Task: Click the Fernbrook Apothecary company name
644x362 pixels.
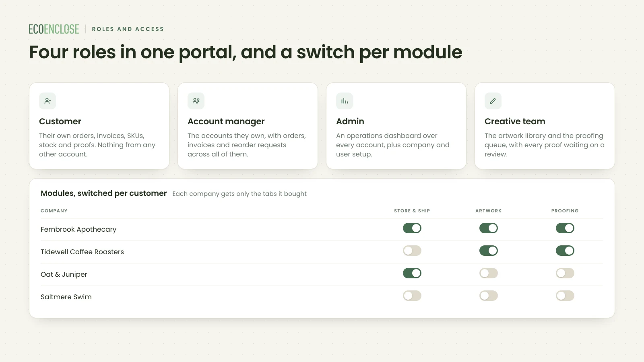Action: tap(78, 229)
